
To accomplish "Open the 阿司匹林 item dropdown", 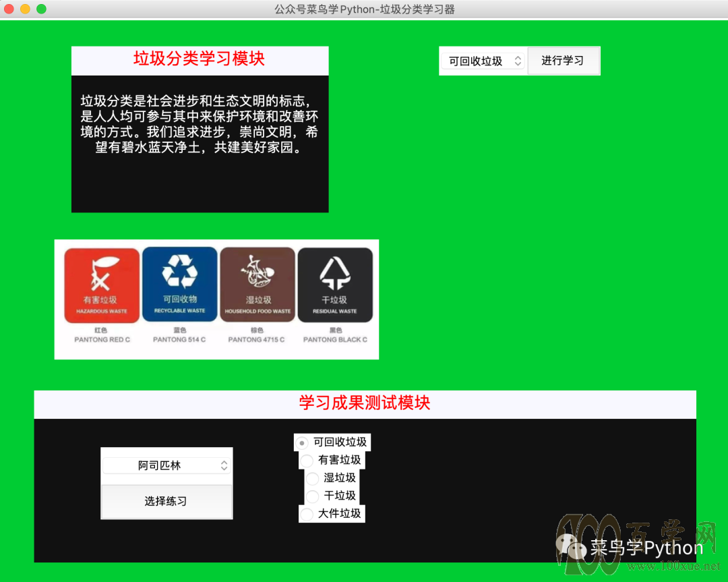I will pyautogui.click(x=166, y=465).
